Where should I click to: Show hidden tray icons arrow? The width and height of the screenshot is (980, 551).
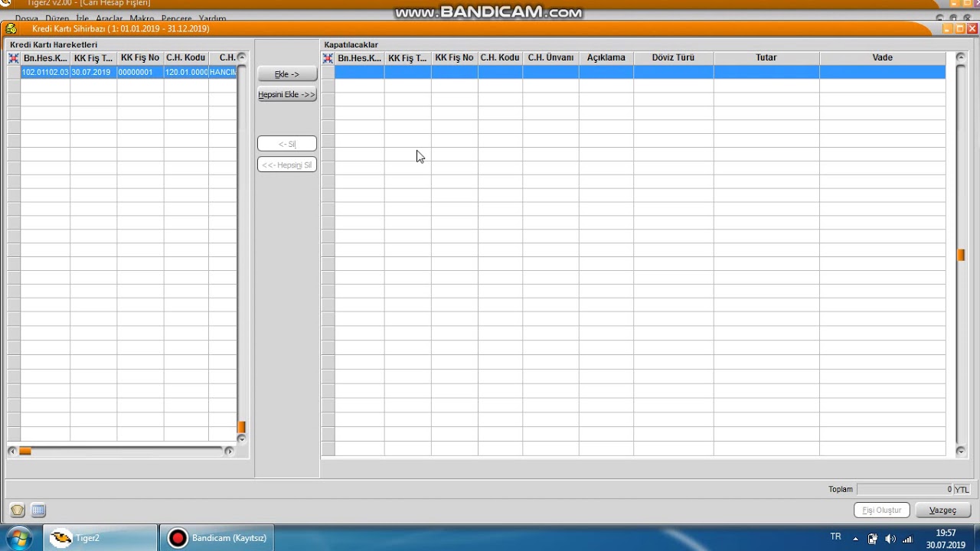tap(855, 539)
